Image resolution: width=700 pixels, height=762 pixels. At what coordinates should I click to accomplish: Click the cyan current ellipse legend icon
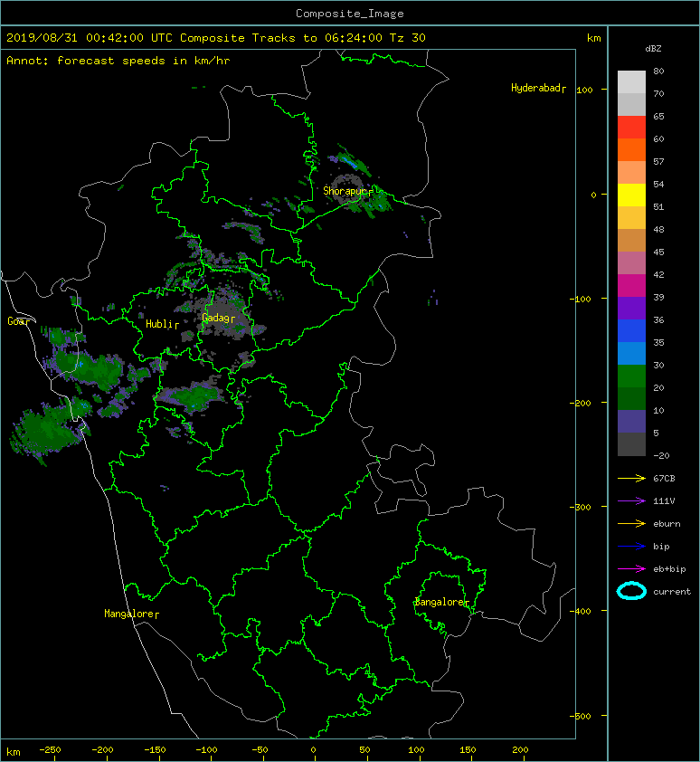pyautogui.click(x=631, y=591)
